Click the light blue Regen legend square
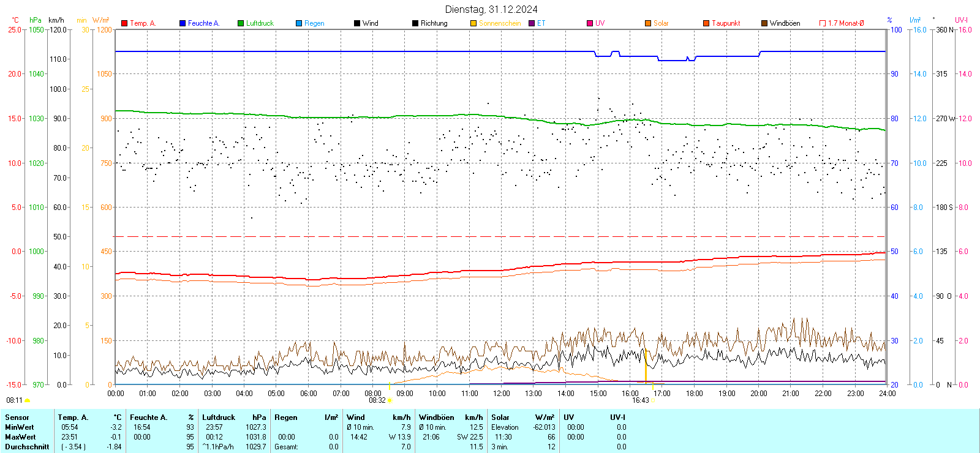980x453 pixels. (299, 23)
